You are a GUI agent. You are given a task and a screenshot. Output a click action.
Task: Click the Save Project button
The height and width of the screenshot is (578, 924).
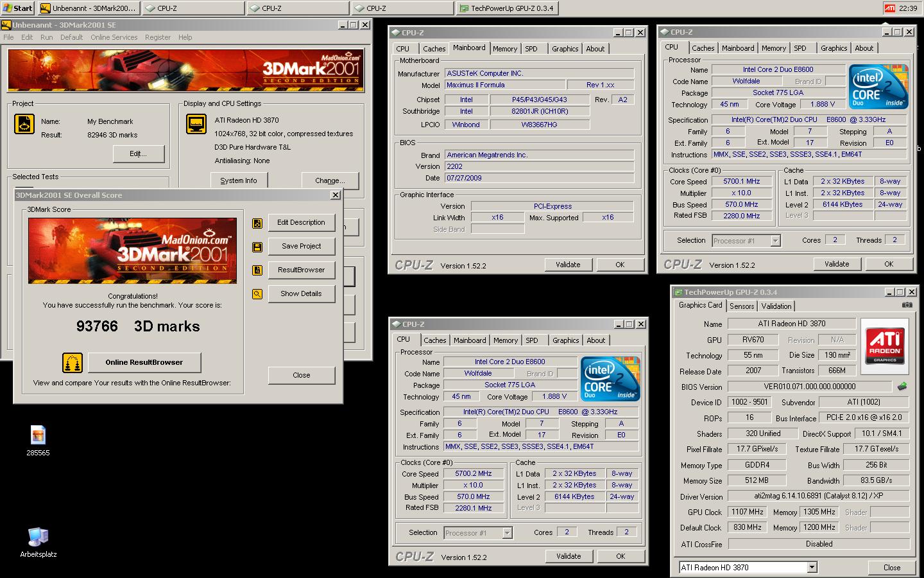[x=302, y=247]
